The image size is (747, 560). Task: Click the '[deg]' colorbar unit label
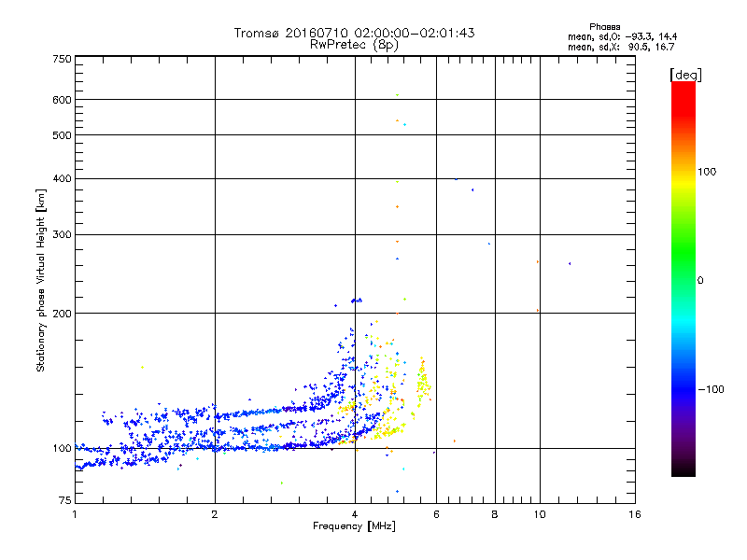pos(685,75)
